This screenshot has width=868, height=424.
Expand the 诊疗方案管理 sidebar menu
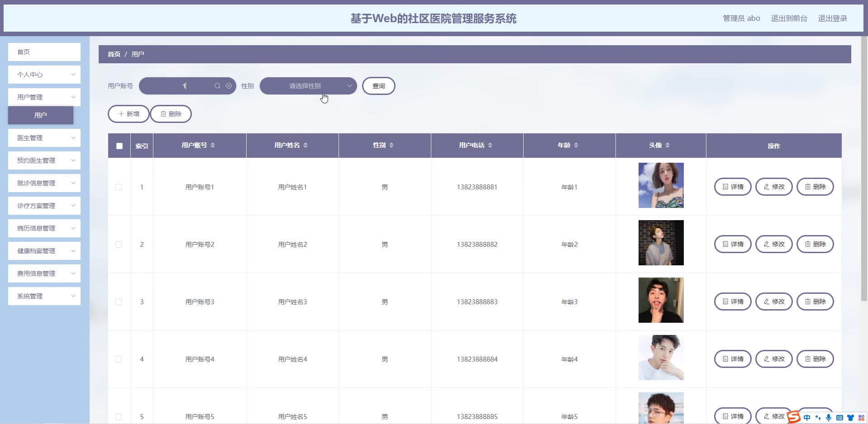pyautogui.click(x=44, y=206)
